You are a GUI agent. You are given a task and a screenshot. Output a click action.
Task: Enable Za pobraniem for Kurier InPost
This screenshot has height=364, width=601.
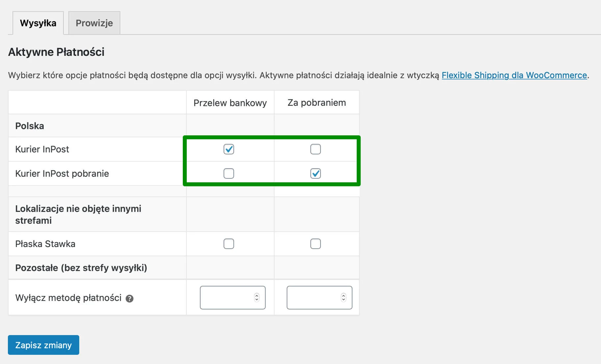click(316, 149)
